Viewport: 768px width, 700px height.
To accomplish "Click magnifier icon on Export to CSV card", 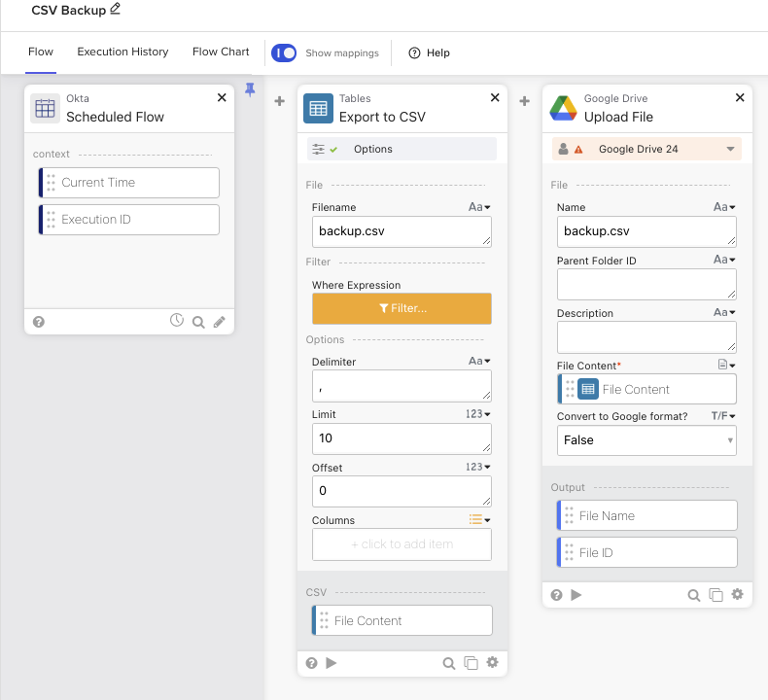I will coord(449,663).
